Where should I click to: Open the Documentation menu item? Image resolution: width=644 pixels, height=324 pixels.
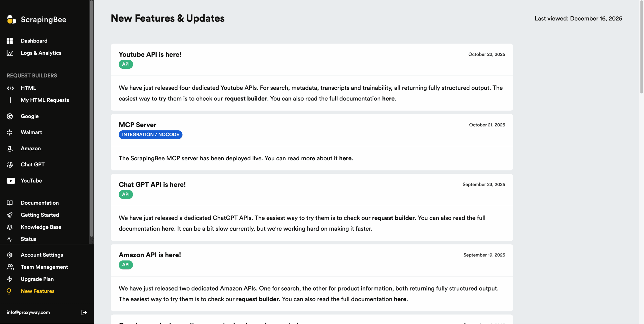(x=39, y=203)
